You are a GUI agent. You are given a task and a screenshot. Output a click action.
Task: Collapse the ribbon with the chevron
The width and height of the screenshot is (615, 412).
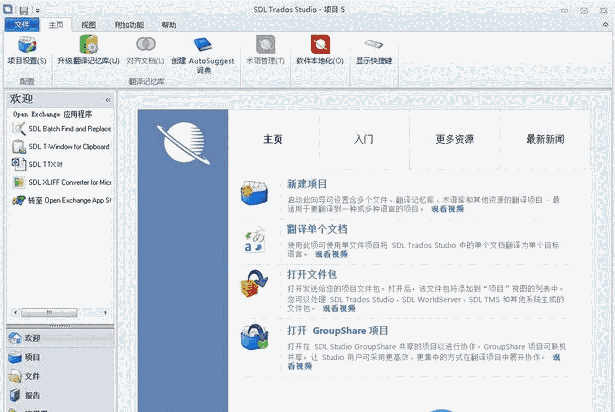point(606,25)
